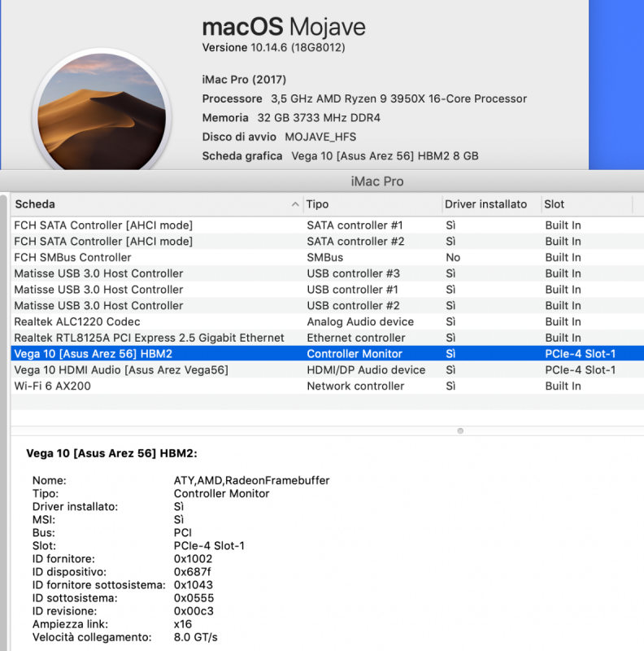644x651 pixels.
Task: Select the SATA controller #2 row
Action: click(328, 242)
